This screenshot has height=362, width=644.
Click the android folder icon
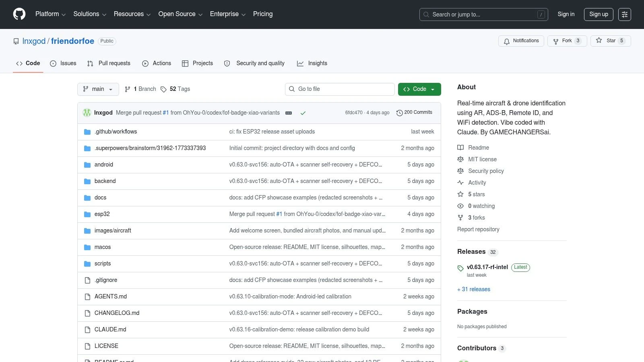(87, 165)
